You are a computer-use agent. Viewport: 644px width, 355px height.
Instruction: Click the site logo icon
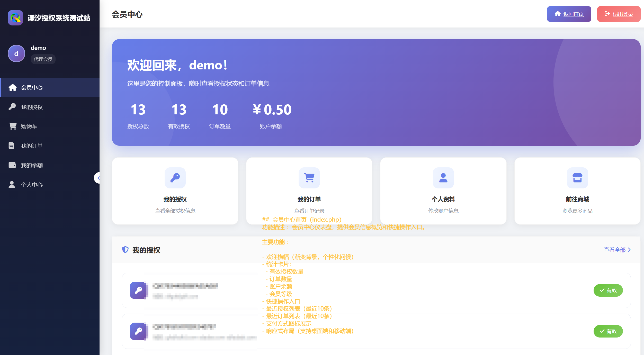tap(15, 18)
